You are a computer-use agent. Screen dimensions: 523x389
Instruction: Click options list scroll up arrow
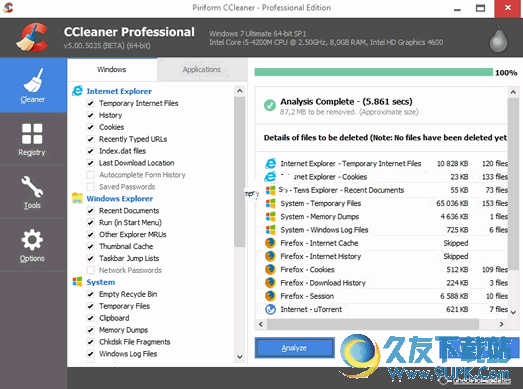tap(239, 91)
